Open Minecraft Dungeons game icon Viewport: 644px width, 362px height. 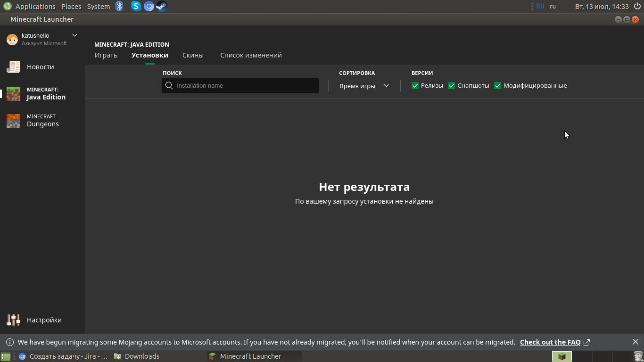pyautogui.click(x=13, y=121)
